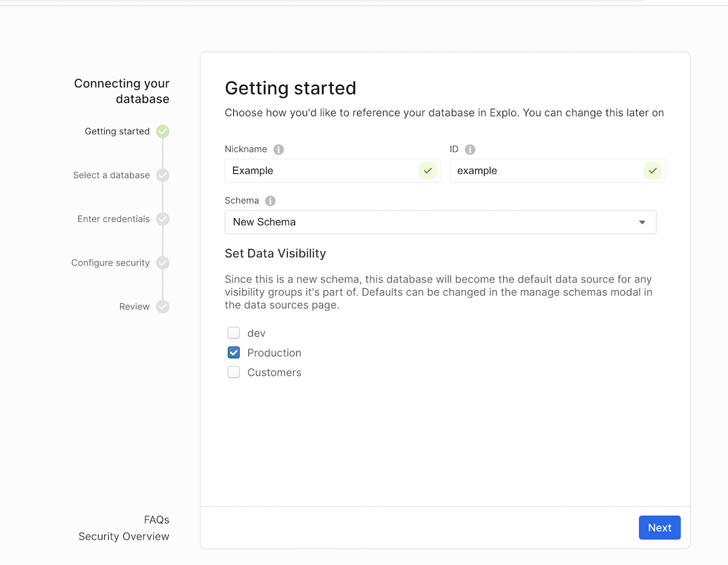728x565 pixels.
Task: Click the green checkmark in the Nickname field
Action: (428, 171)
